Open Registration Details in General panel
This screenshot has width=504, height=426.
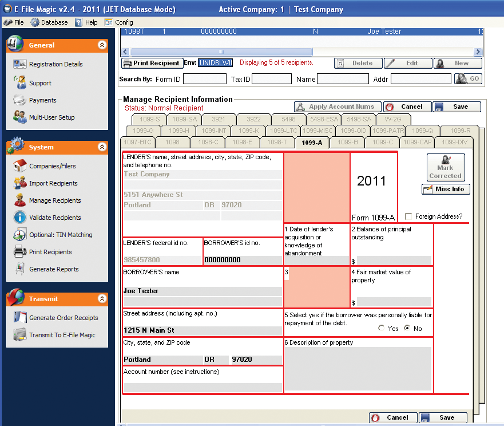(55, 64)
